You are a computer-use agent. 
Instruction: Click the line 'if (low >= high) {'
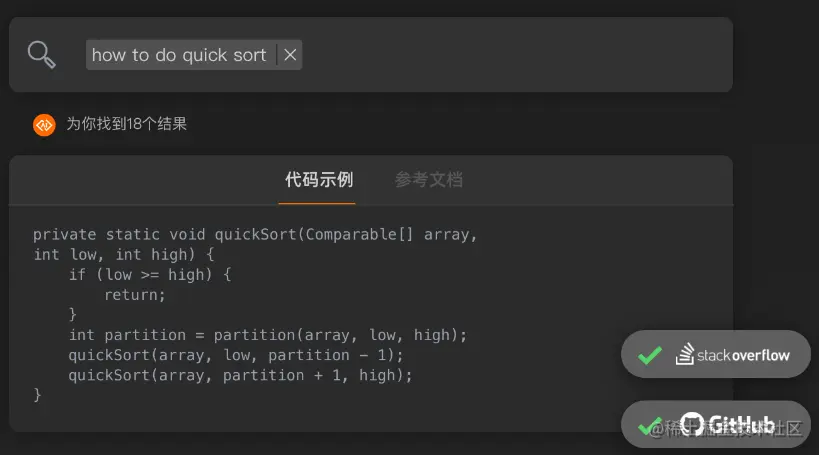tap(150, 274)
